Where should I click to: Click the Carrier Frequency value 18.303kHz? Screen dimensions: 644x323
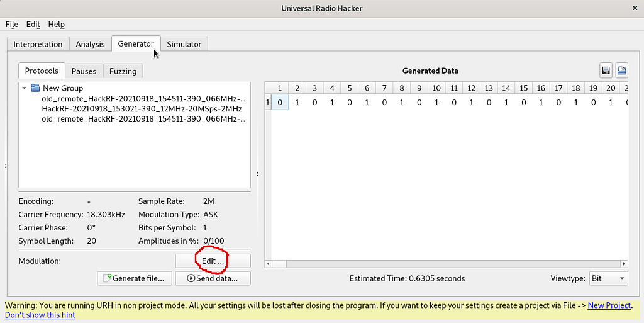106,215
